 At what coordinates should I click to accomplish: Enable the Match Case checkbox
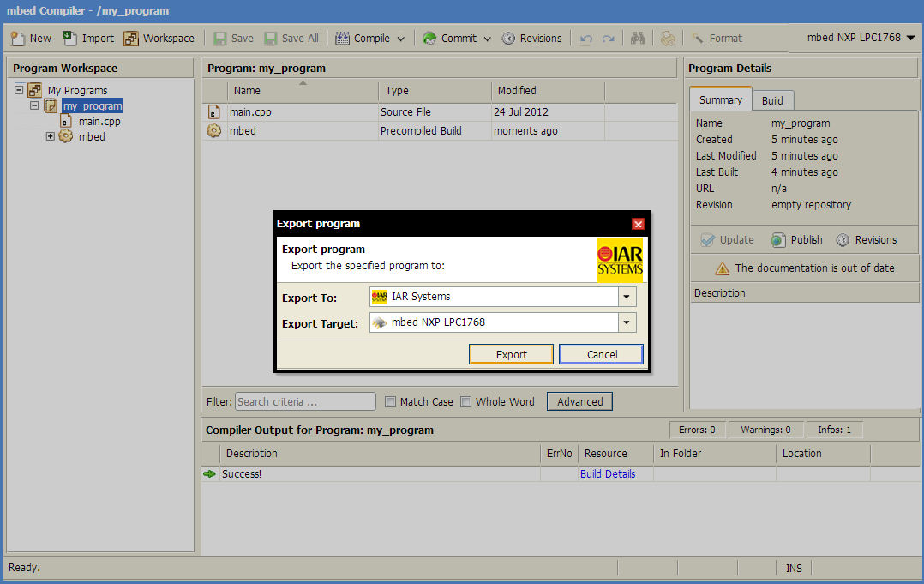point(391,401)
